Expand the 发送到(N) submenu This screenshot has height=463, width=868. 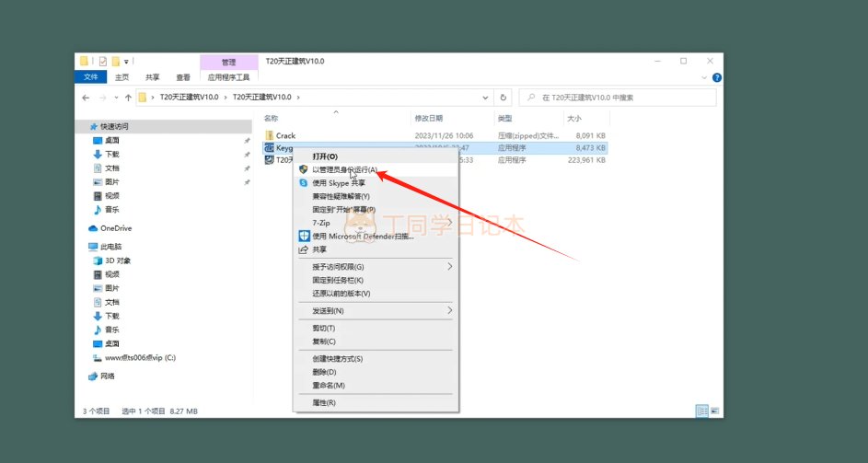pos(450,311)
